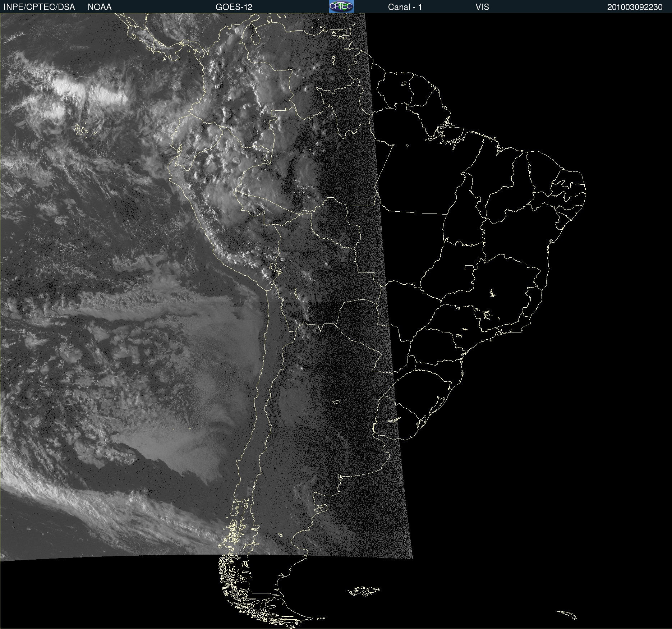
Task: Click the VIS band label
Action: (482, 7)
